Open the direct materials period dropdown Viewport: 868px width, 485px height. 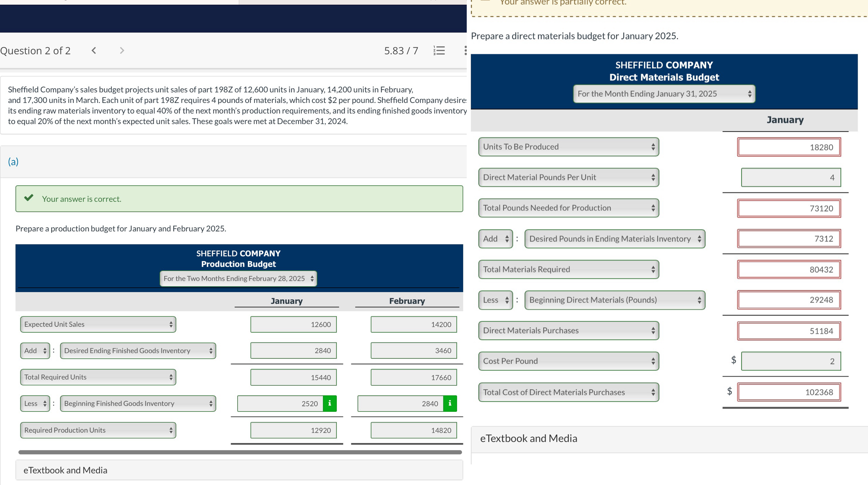(x=664, y=94)
